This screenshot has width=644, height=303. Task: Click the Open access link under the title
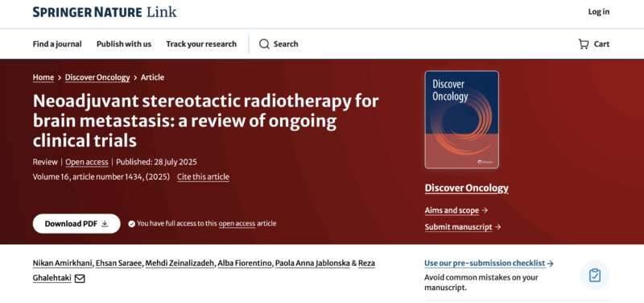[87, 162]
